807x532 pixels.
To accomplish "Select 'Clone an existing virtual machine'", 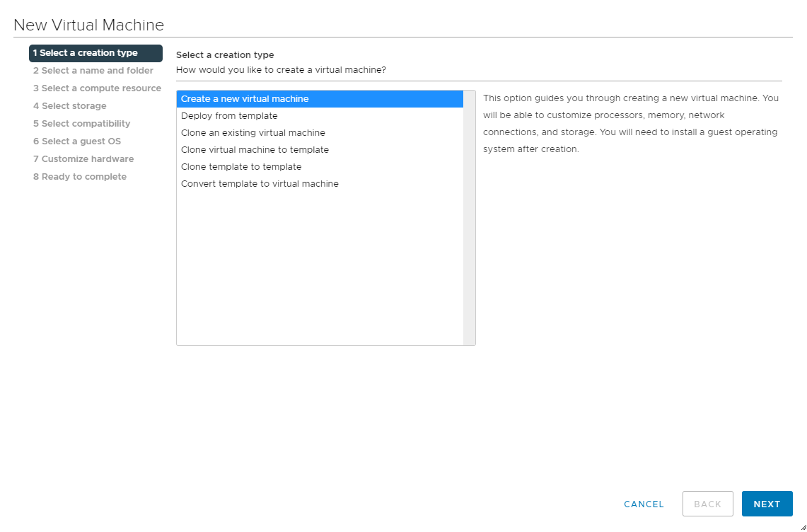I will click(x=253, y=133).
